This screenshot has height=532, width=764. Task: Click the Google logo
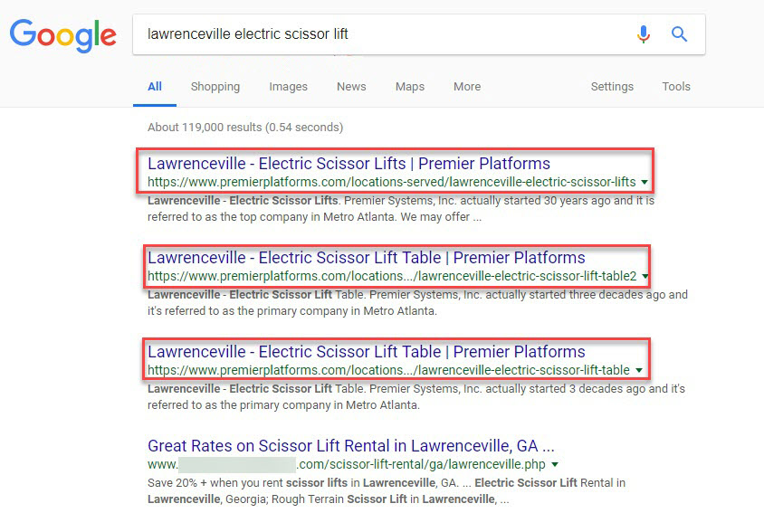(x=63, y=35)
